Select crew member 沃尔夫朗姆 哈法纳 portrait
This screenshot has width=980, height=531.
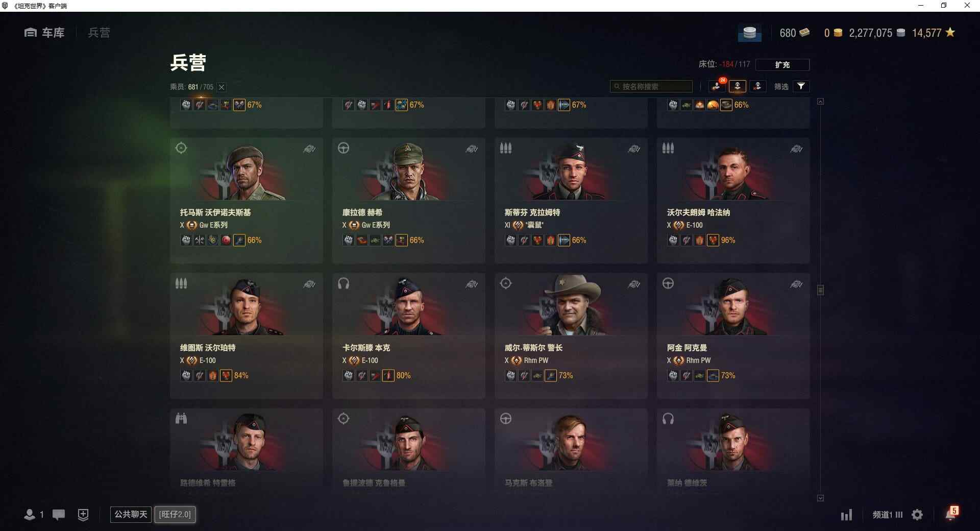pos(733,173)
